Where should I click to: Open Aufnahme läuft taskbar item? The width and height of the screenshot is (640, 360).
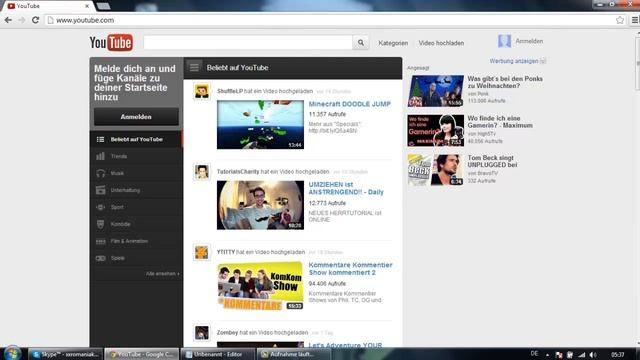click(293, 354)
